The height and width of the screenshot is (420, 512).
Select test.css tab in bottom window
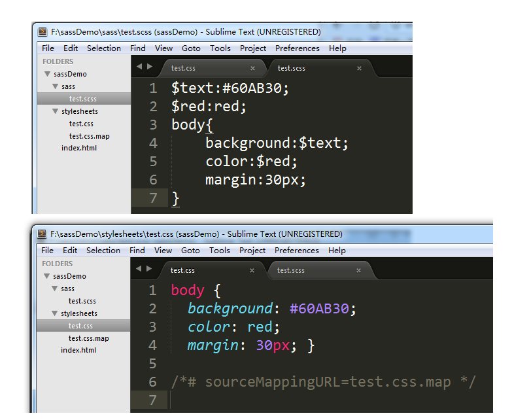pos(212,270)
